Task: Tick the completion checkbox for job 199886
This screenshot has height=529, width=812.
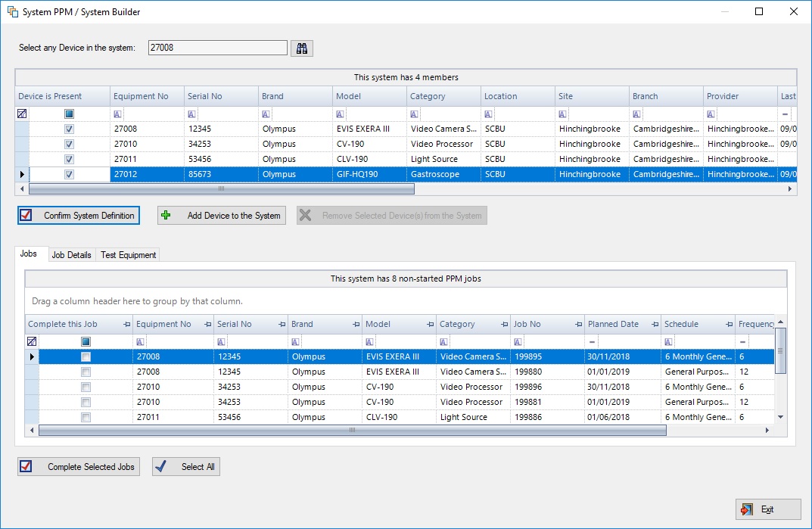Action: coord(86,418)
